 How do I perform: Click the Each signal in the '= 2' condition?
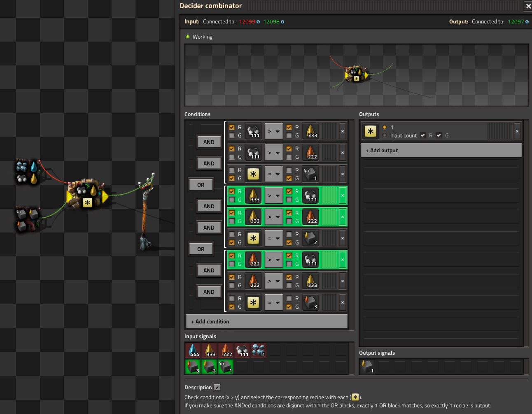click(x=253, y=238)
